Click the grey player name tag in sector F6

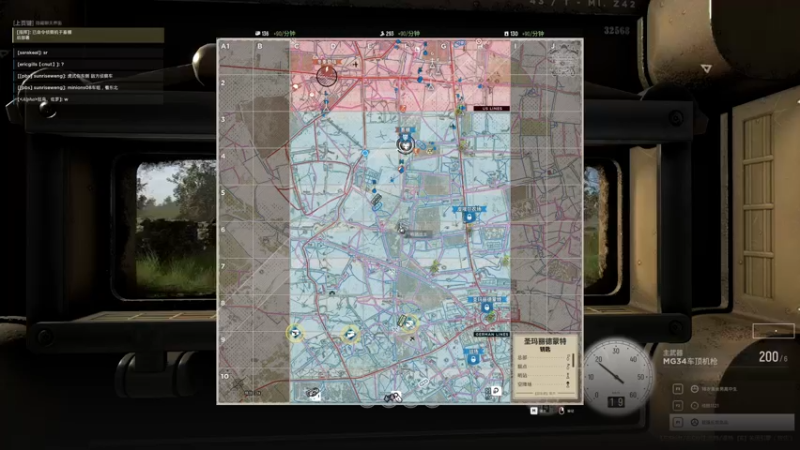[419, 234]
